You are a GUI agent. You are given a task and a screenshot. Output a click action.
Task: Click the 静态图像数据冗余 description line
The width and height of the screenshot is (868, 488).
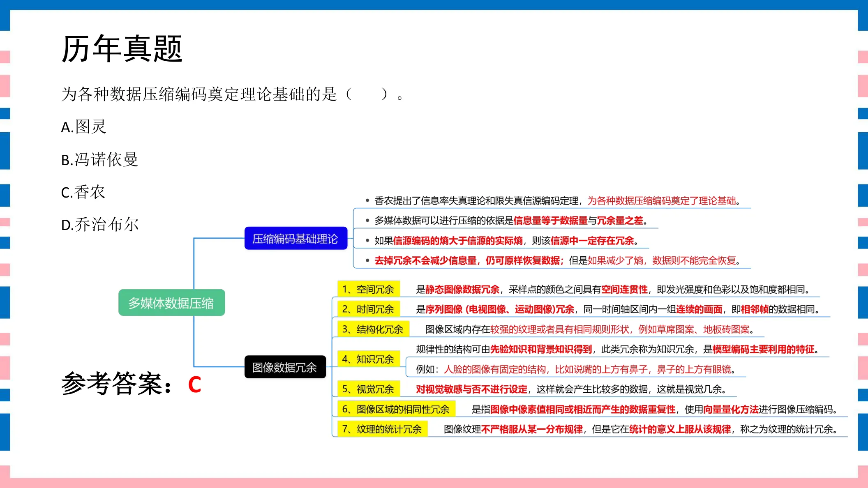tap(613, 289)
